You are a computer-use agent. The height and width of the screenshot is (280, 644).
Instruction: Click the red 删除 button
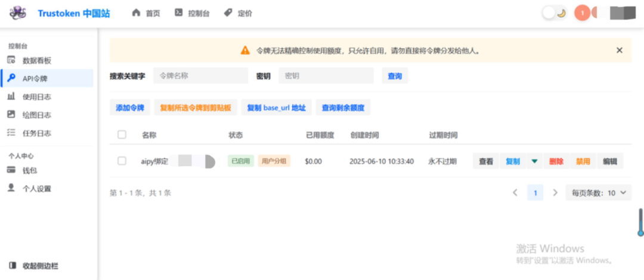(x=556, y=162)
